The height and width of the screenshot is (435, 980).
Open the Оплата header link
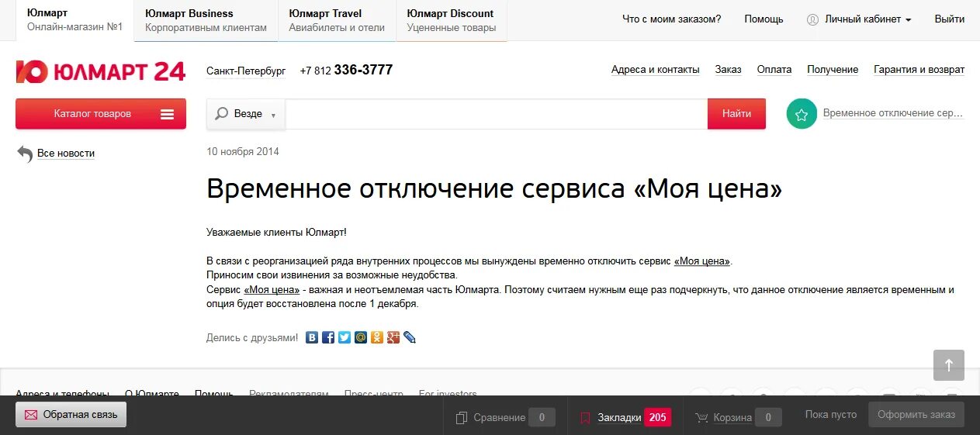pos(774,70)
